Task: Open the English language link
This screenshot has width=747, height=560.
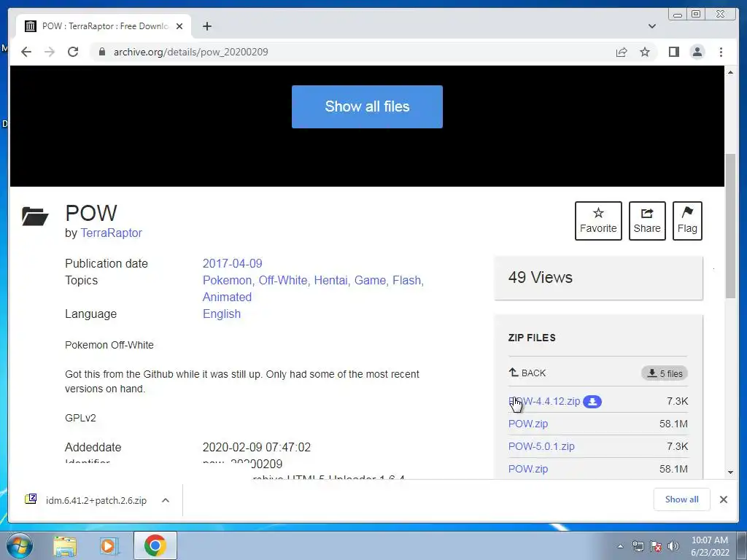Action: click(222, 314)
